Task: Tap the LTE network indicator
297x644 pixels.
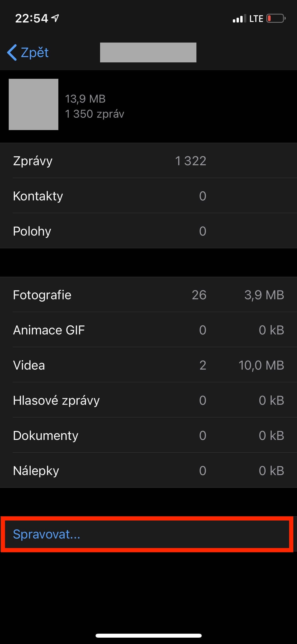Action: [x=256, y=19]
